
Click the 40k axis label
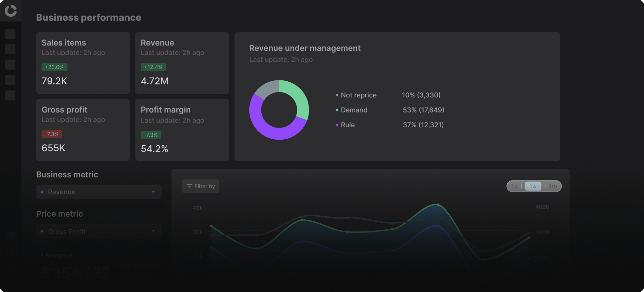point(198,208)
